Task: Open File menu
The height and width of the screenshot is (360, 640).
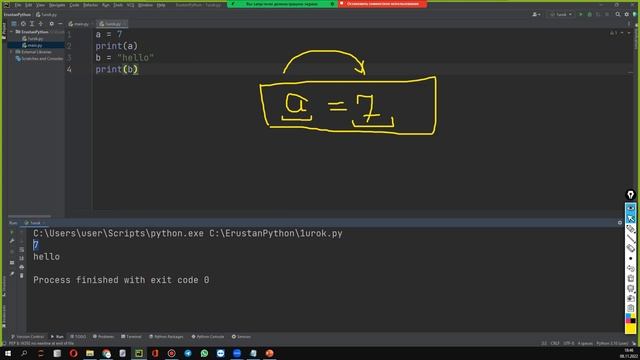Action: pos(18,5)
